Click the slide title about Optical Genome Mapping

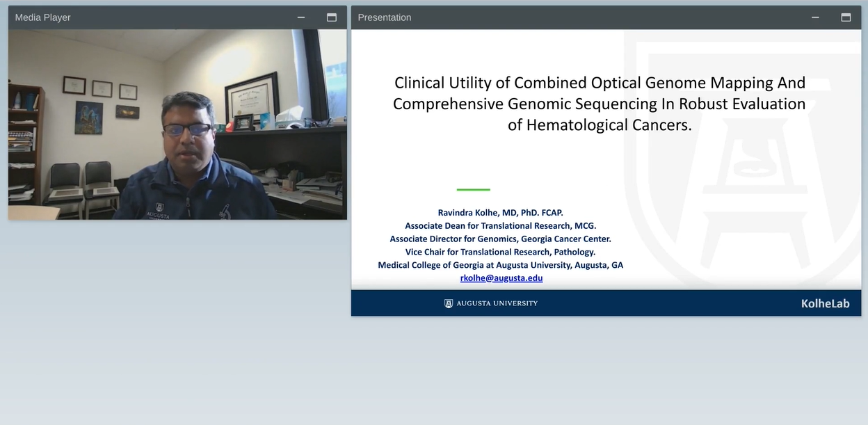tap(600, 104)
